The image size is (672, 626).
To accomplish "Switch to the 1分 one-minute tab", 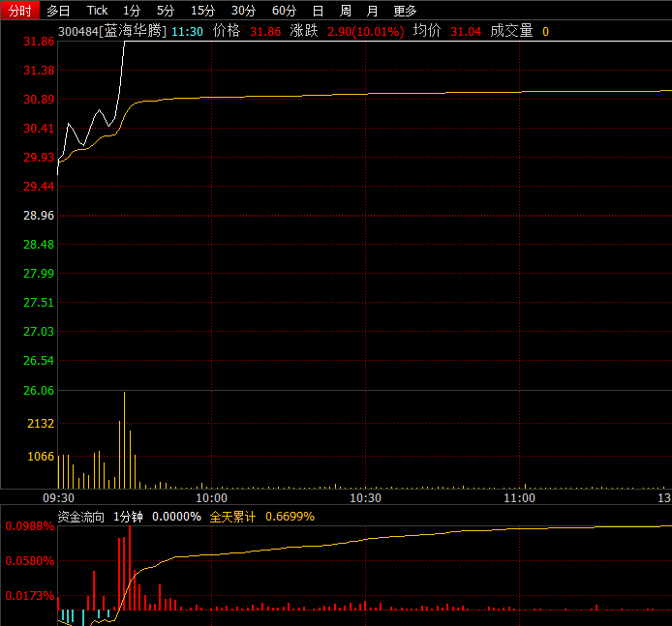I will pyautogui.click(x=132, y=11).
